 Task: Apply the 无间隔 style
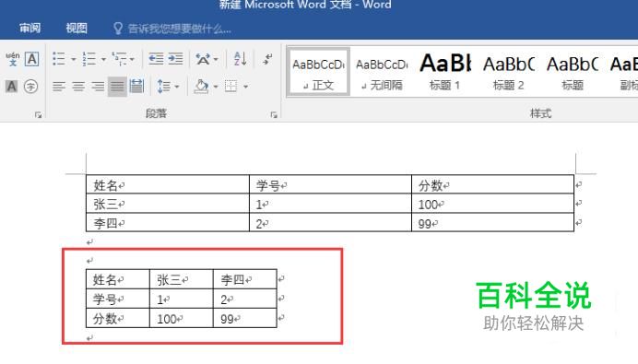point(382,73)
